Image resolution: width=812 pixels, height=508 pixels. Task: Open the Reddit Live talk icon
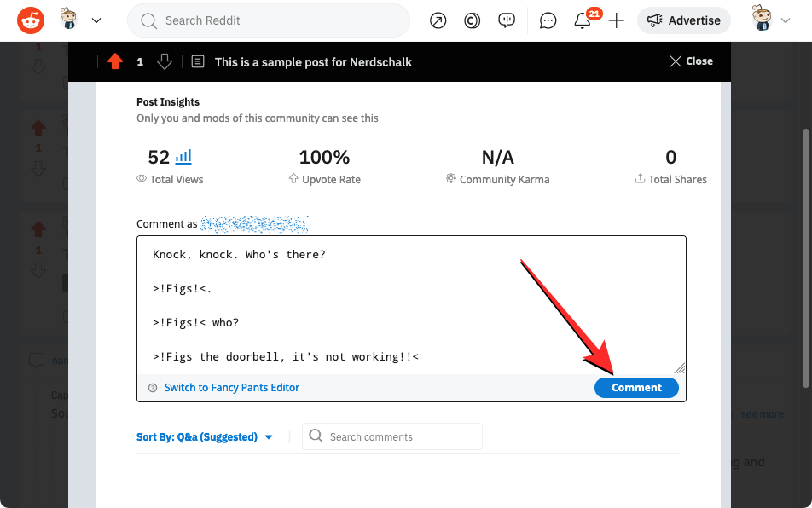point(507,20)
